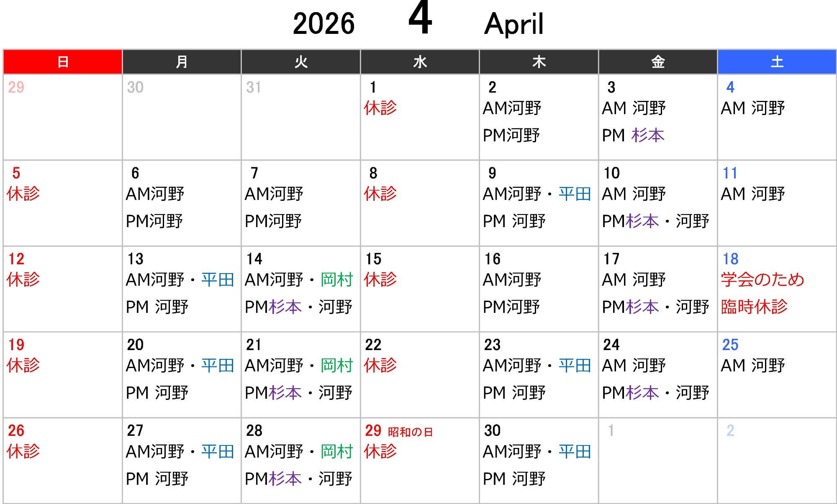Click 臨時休診 notice on April 18
This screenshot has height=504, width=837.
tap(754, 307)
